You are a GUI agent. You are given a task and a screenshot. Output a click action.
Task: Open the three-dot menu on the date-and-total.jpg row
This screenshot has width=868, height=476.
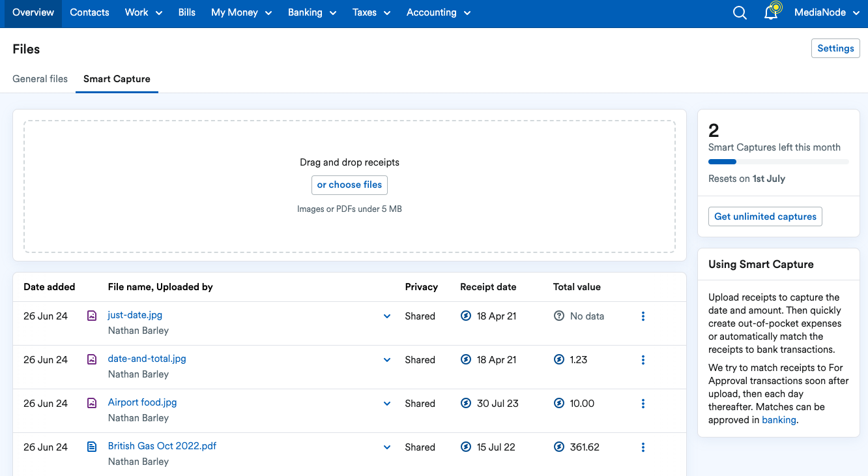[x=643, y=359]
